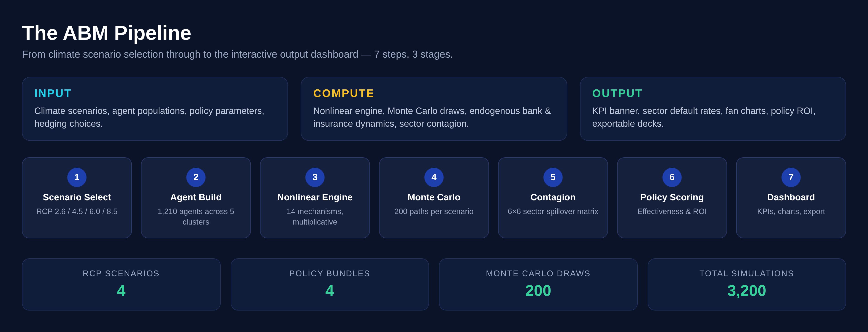Click the RCP Scenarios value 4

click(x=121, y=291)
